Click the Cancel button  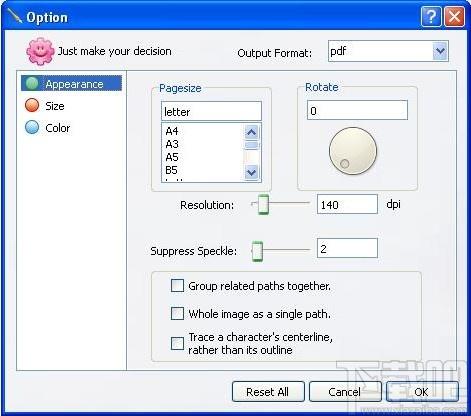pyautogui.click(x=344, y=392)
